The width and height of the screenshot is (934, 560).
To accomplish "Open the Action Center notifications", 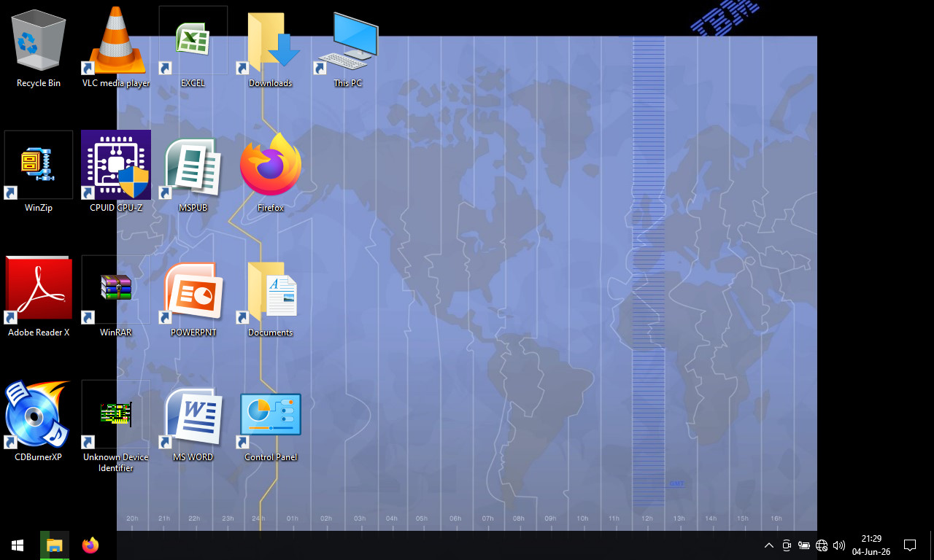I will [910, 545].
